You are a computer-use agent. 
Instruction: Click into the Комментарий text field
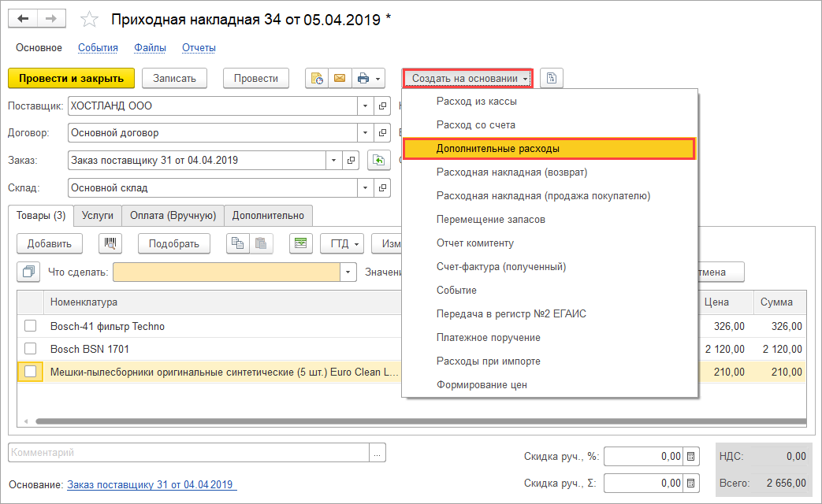189,453
